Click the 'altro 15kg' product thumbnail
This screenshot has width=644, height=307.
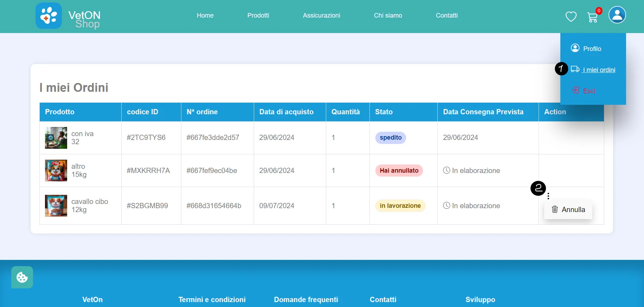(56, 171)
